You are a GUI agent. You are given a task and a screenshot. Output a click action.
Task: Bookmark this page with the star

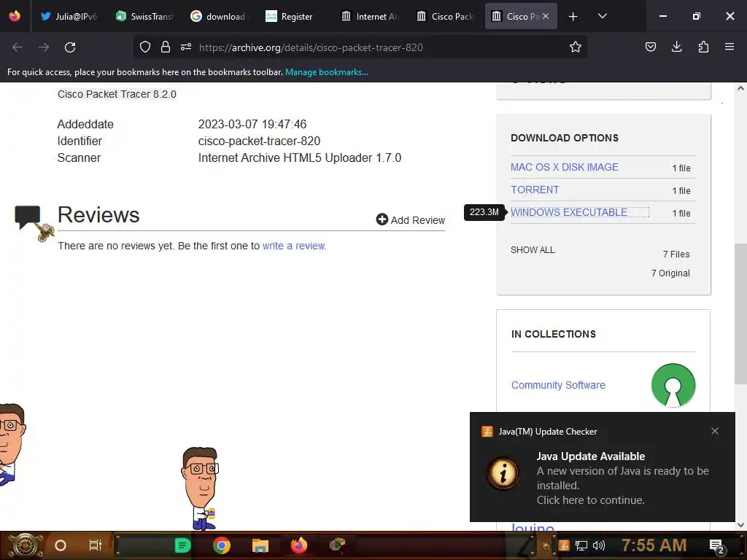576,47
